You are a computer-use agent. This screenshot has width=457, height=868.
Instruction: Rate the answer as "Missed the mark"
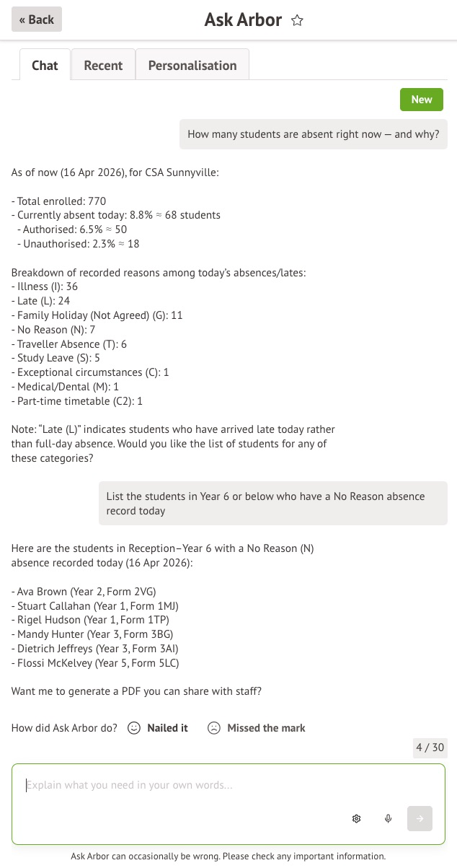pyautogui.click(x=266, y=728)
